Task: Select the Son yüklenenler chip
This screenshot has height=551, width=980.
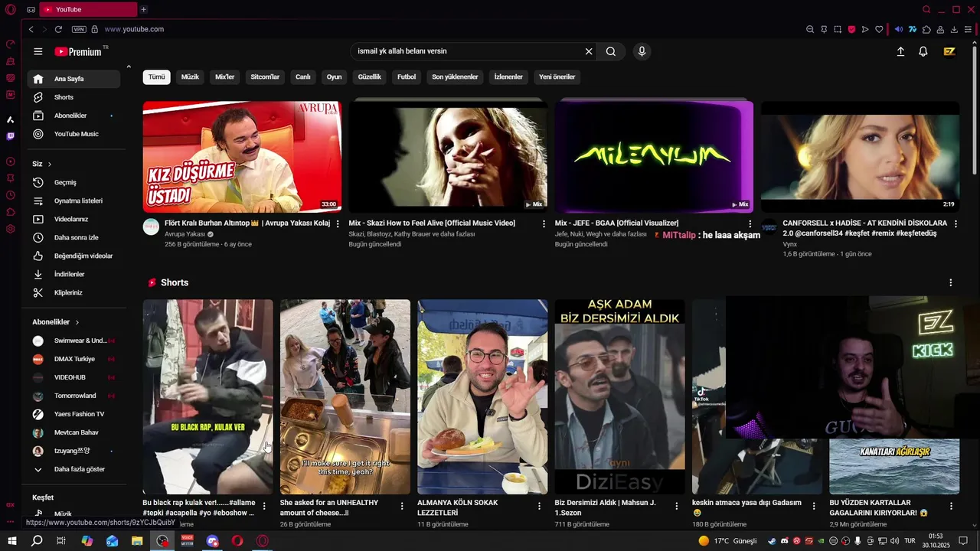Action: (x=455, y=77)
